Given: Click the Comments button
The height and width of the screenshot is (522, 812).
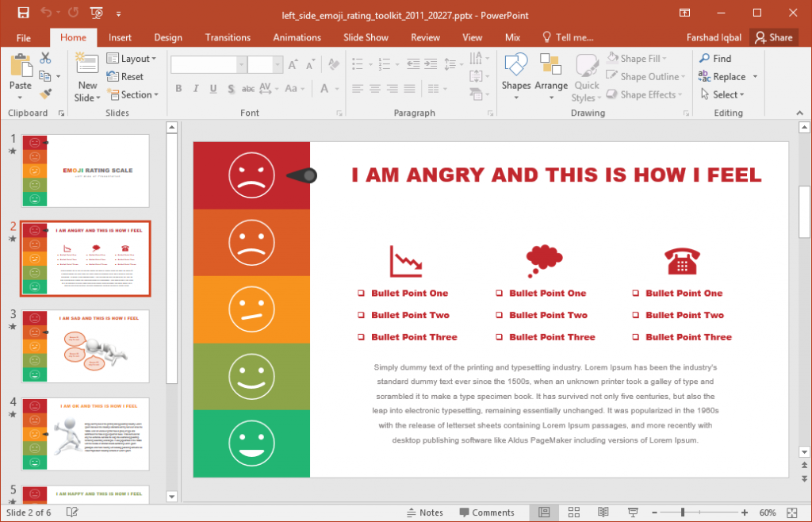Looking at the screenshot, I should [x=487, y=512].
